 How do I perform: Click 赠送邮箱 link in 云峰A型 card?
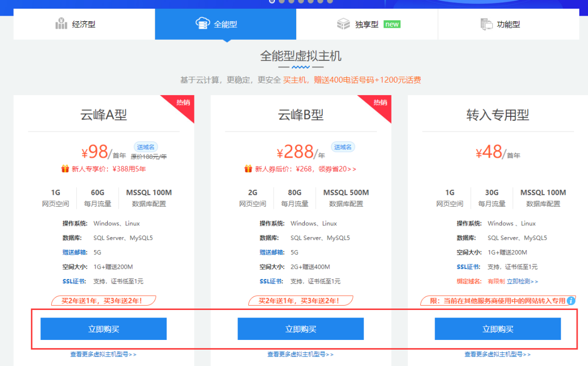[75, 252]
